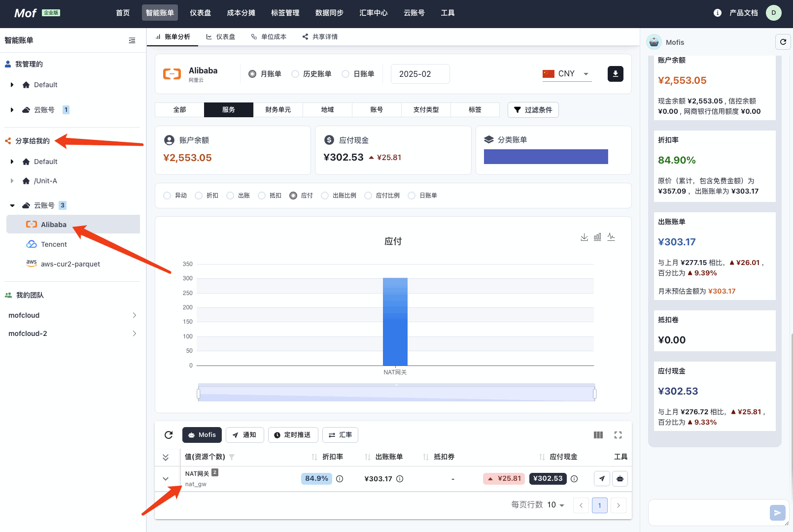The width and height of the screenshot is (793, 532).
Task: Sort by 抵扣券 column
Action: [426, 457]
